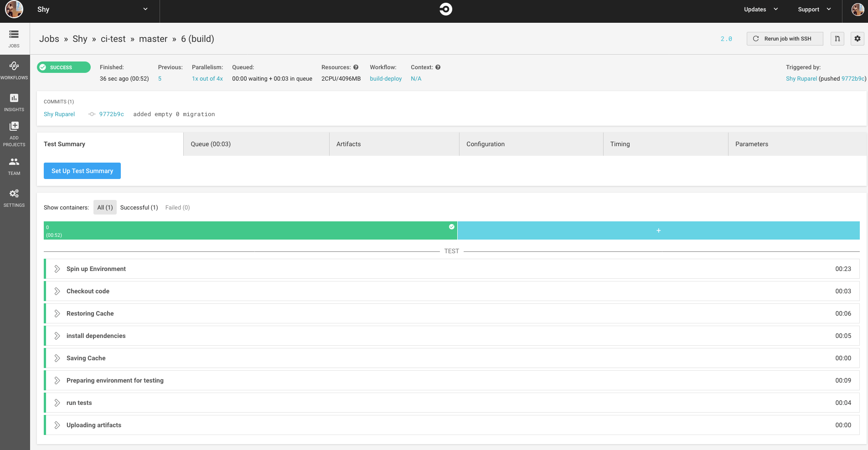This screenshot has width=868, height=450.
Task: Click the pull request icon button
Action: click(x=837, y=39)
